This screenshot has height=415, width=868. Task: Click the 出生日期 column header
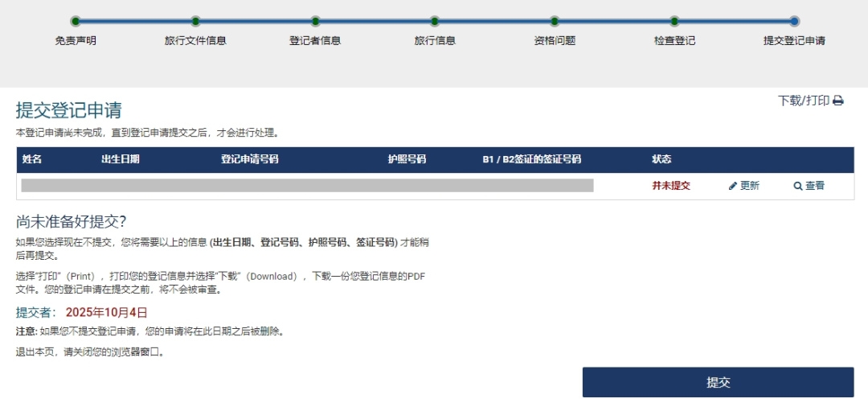pos(121,159)
